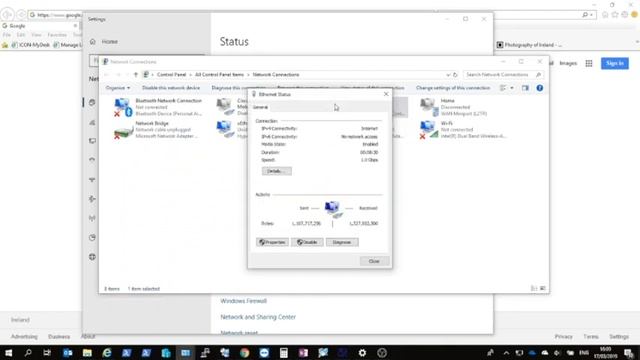Click Disable this network device toolbar command

171,88
